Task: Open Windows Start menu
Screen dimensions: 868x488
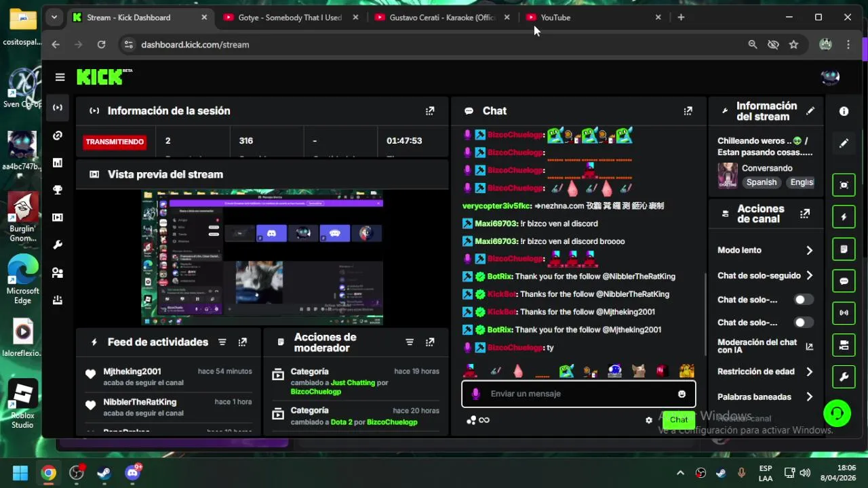Action: (x=20, y=472)
